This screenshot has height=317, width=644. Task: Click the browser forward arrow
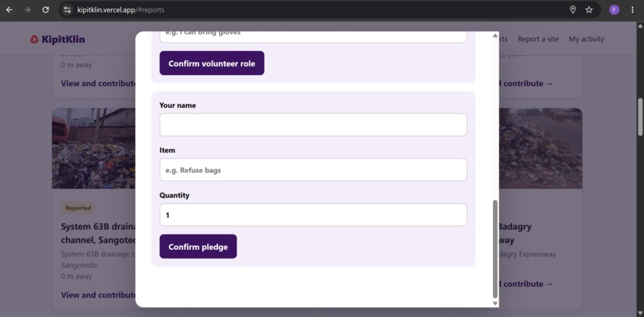(27, 10)
